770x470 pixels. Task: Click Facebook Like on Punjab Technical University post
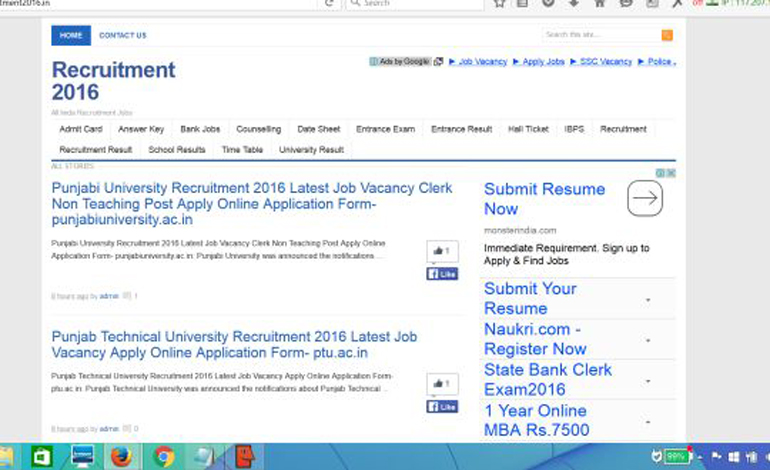click(442, 407)
